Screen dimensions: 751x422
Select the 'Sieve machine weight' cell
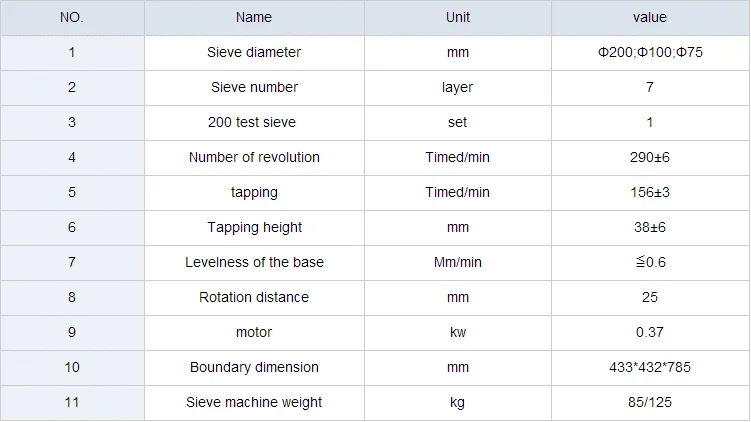[254, 402]
